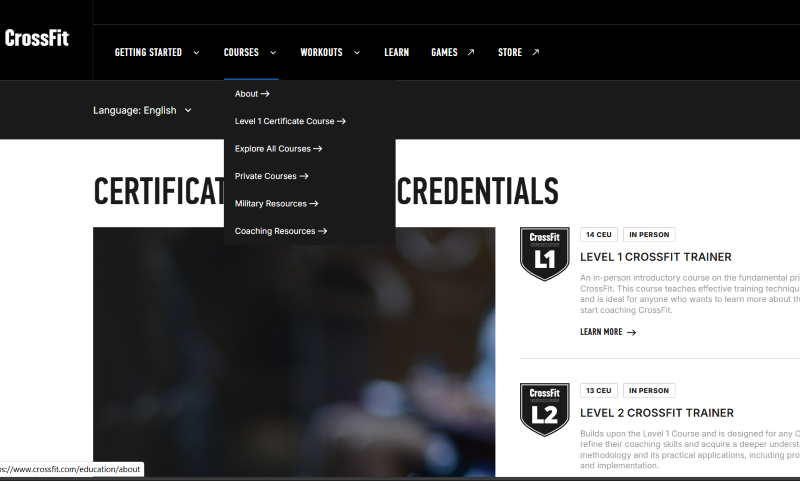Open Private Courses from the dropdown
800x481 pixels.
pos(271,176)
